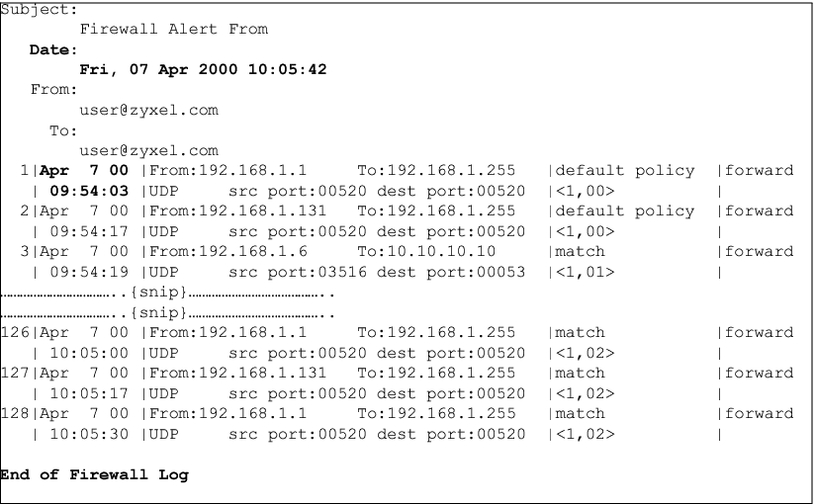816x504 pixels.
Task: Click the To address user@zyxel.com
Action: [148, 151]
